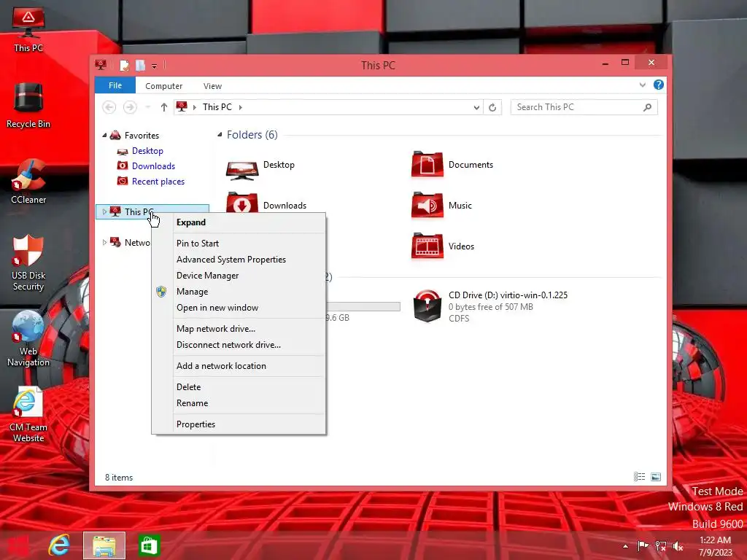Choose Delete from context menu
The height and width of the screenshot is (560, 747).
pyautogui.click(x=239, y=387)
